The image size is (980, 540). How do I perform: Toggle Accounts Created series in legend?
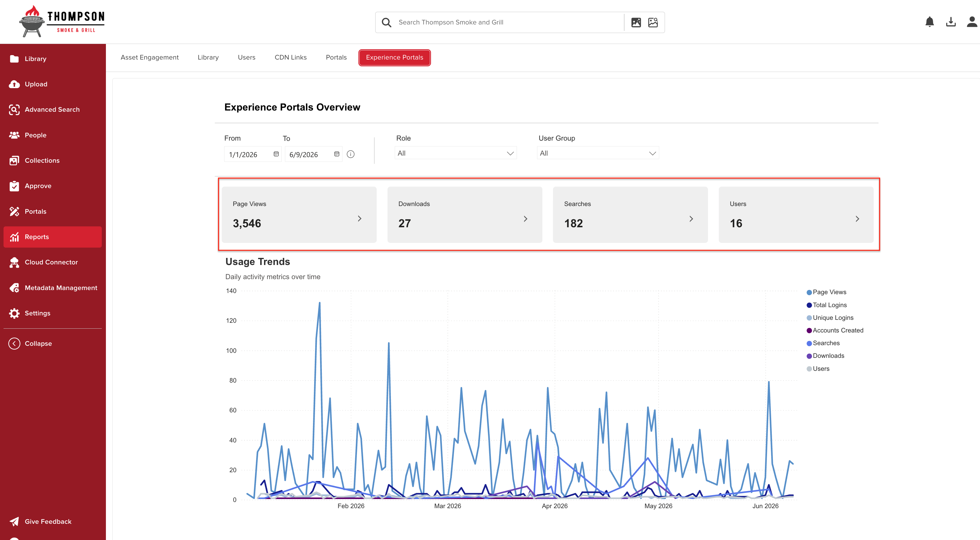click(x=835, y=330)
